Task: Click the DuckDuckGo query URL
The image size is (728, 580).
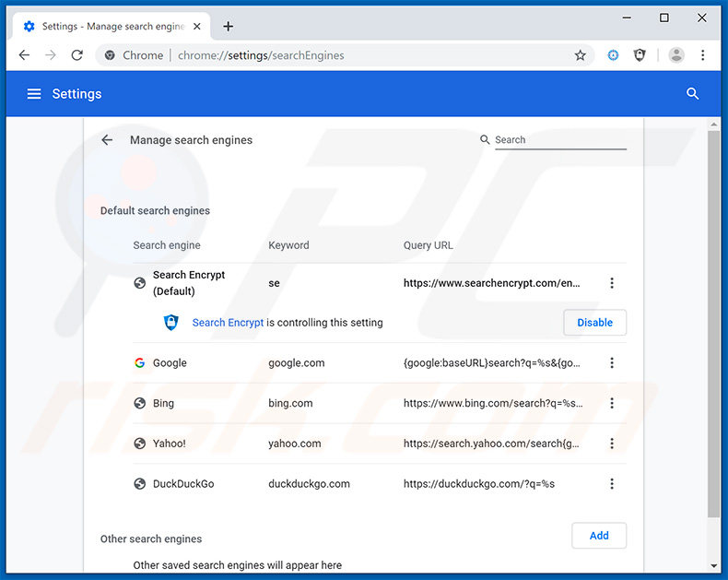Action: (478, 484)
